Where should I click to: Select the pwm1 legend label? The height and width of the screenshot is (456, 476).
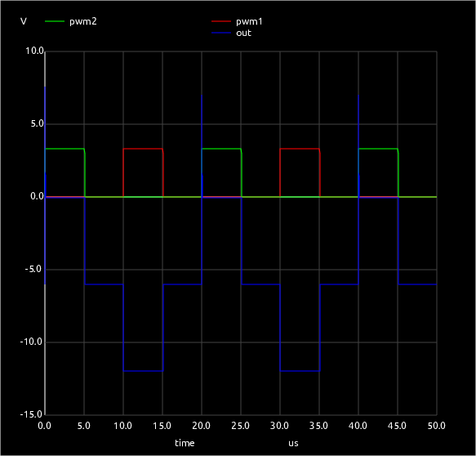pos(249,21)
